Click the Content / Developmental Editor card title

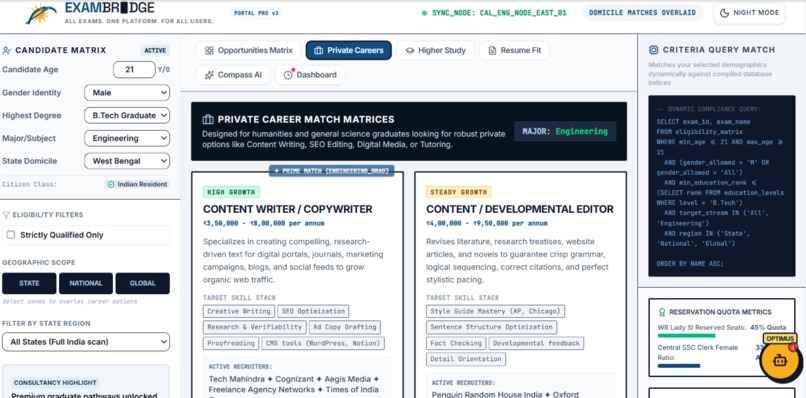click(x=520, y=209)
